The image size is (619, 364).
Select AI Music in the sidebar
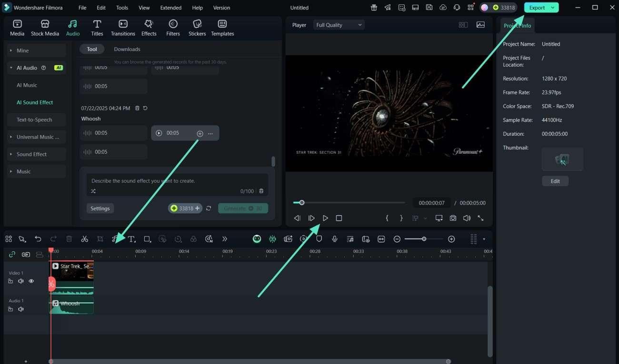point(27,85)
